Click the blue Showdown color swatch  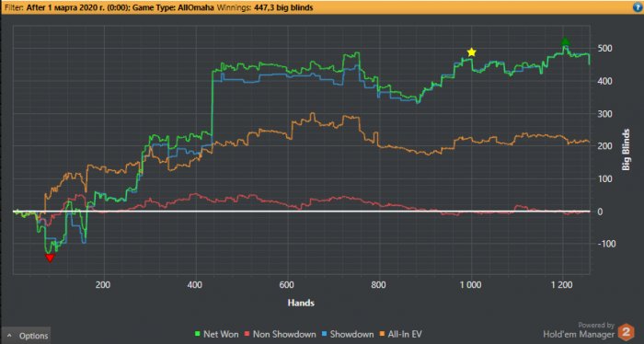pyautogui.click(x=324, y=335)
